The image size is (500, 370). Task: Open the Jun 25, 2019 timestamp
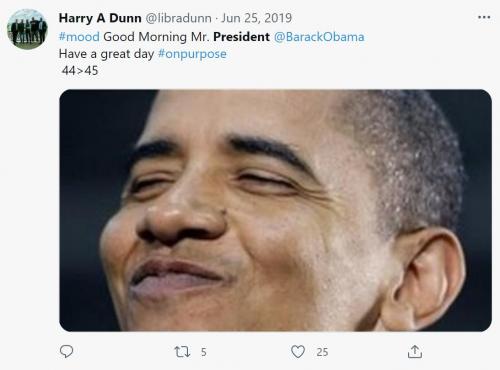pyautogui.click(x=257, y=18)
